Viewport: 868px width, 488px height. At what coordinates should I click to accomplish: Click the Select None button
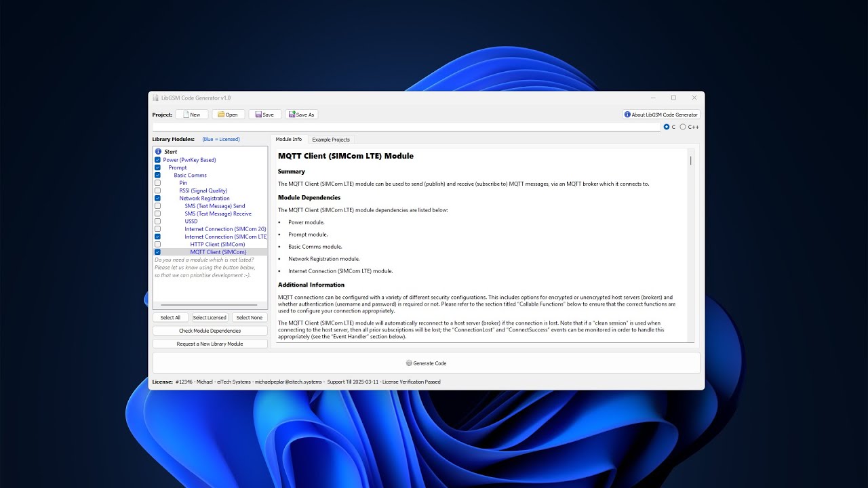pos(249,317)
